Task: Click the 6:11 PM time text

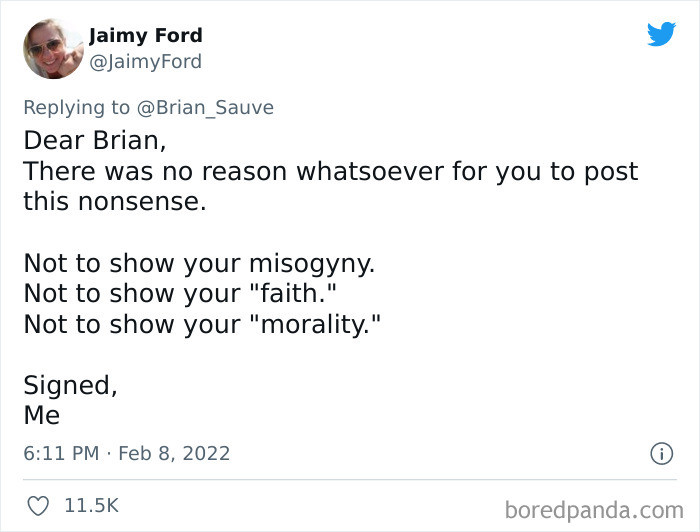Action: click(61, 453)
